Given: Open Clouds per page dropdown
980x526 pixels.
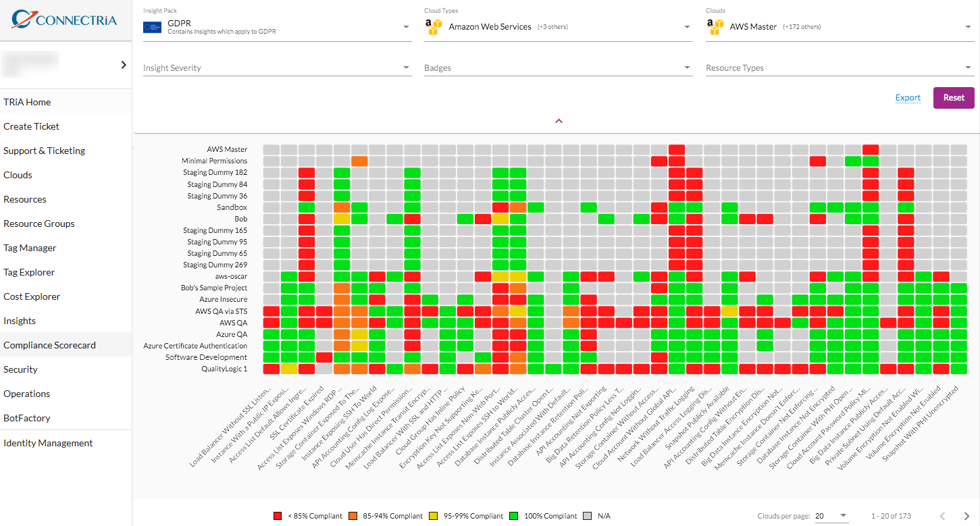Looking at the screenshot, I should (x=831, y=516).
